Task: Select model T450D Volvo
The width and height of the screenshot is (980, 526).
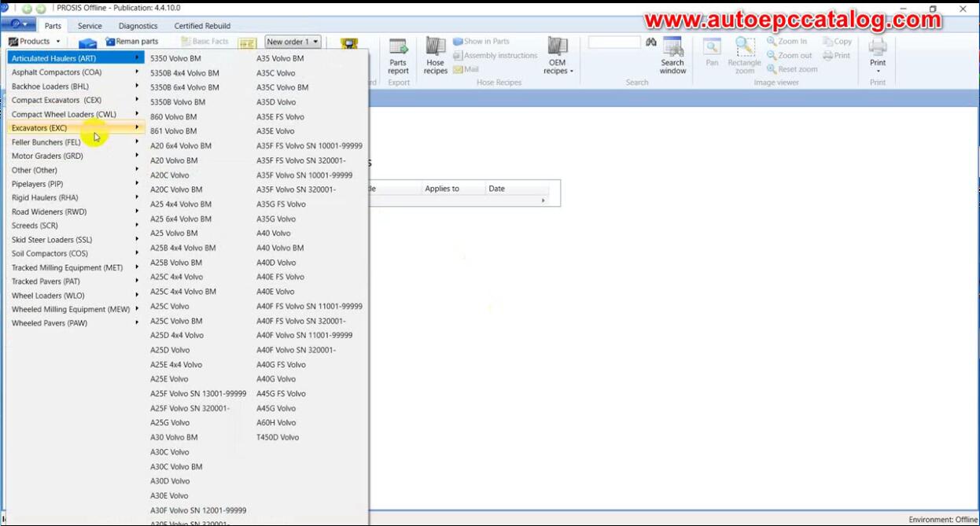Action: coord(278,437)
